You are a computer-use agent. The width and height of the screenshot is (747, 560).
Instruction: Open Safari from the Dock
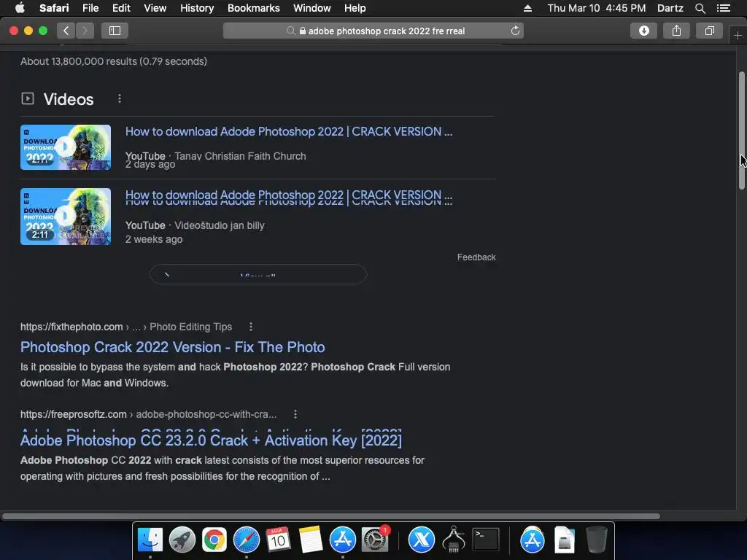247,540
